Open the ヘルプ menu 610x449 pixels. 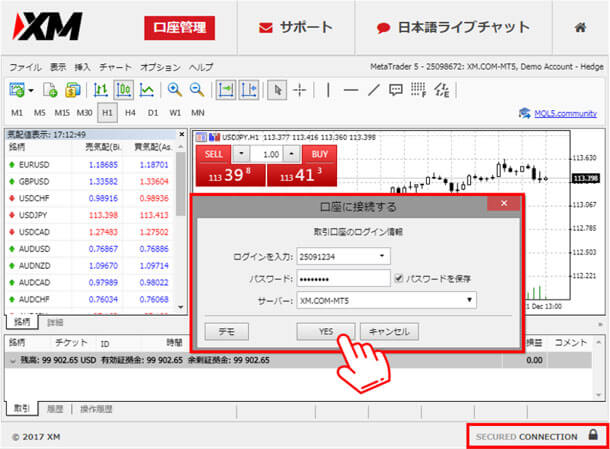coord(201,67)
